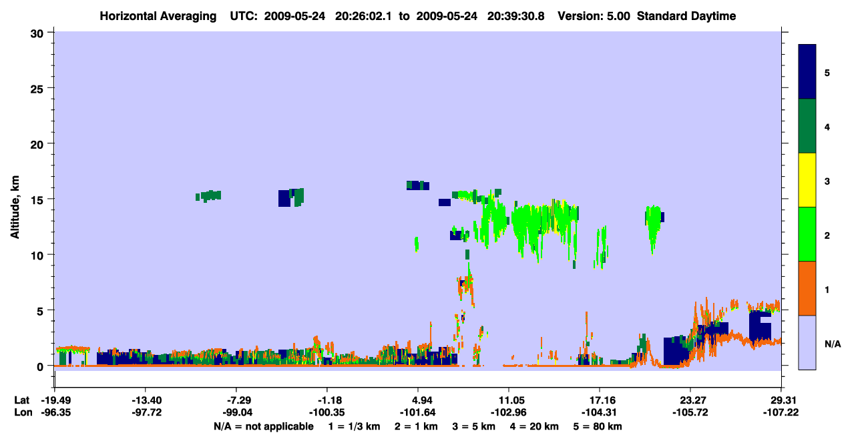Click the y-axis tick label 15
This screenshot has height=445, width=868.
click(39, 199)
